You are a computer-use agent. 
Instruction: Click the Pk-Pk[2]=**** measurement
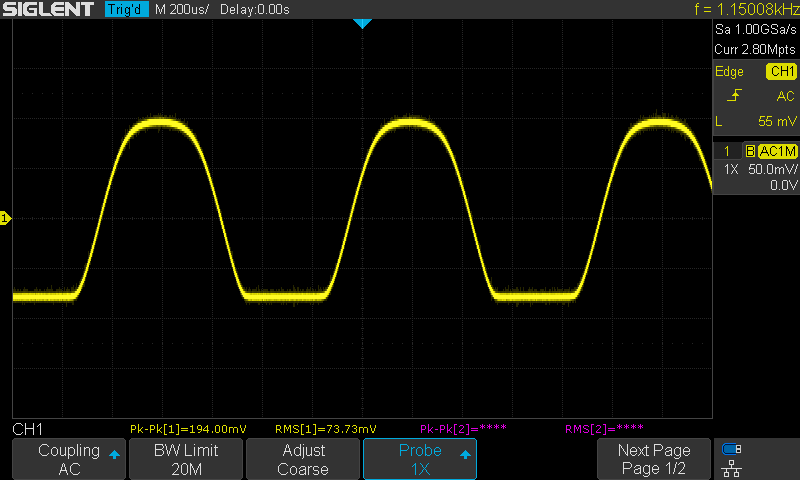[463, 429]
